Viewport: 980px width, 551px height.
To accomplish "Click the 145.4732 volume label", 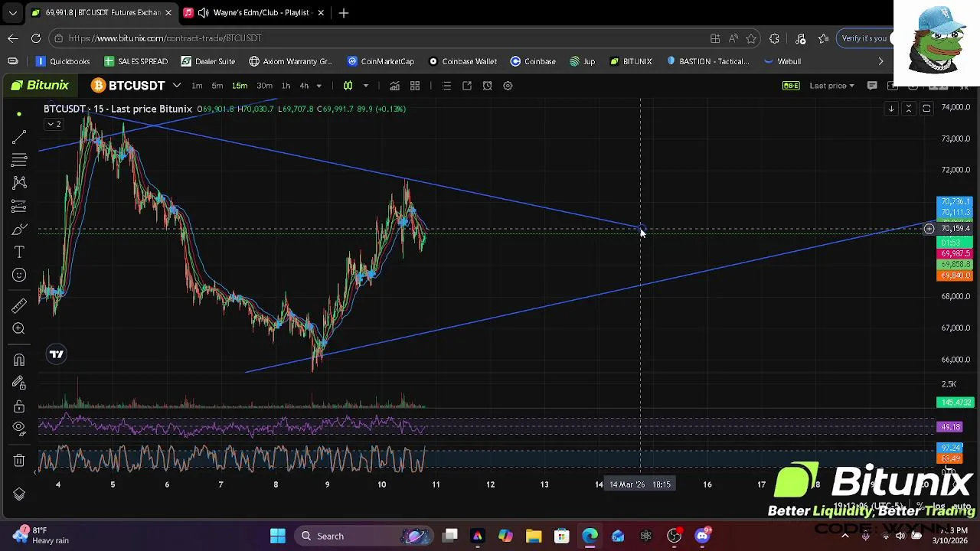I will click(955, 403).
